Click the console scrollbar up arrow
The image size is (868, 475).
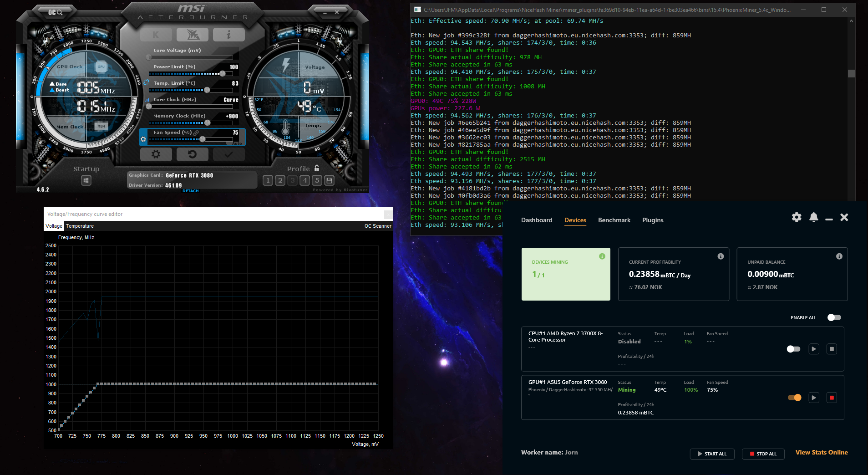[852, 21]
